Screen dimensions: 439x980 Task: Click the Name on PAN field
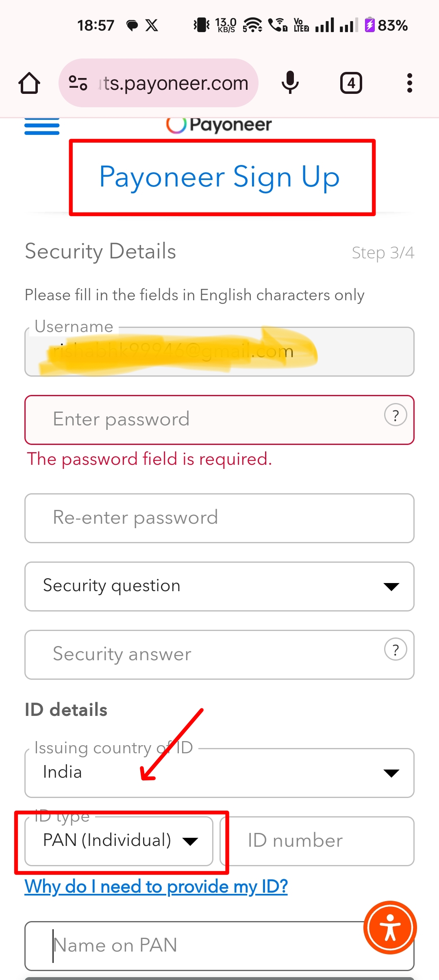219,946
